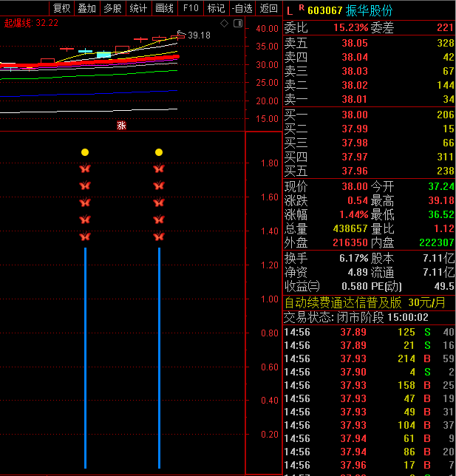This screenshot has height=476, width=456.
Task: Click the 返回 back button
Action: [268, 8]
